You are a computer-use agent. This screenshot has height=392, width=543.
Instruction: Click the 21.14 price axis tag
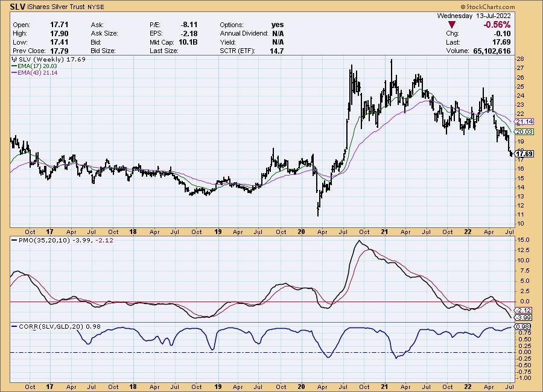tap(524, 122)
